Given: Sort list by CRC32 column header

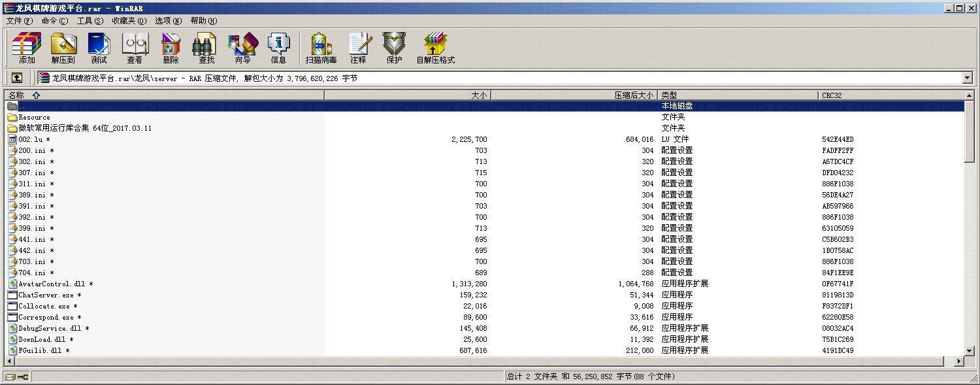Looking at the screenshot, I should click(832, 95).
